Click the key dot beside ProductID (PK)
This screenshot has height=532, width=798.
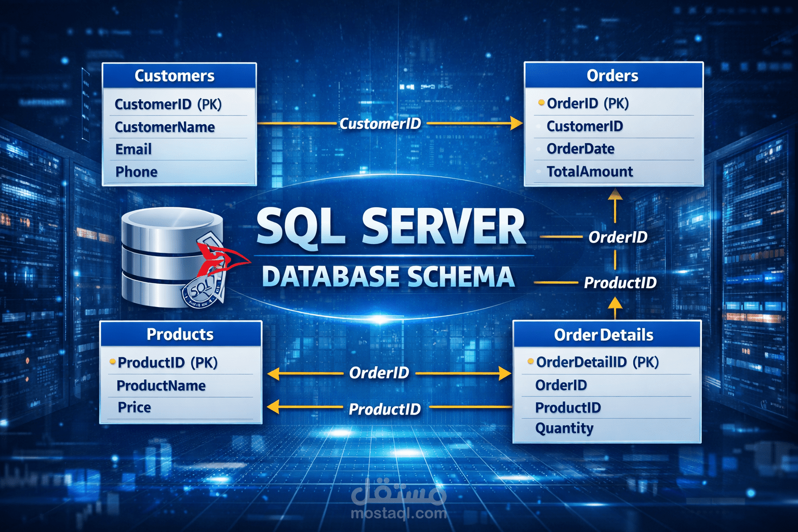(x=112, y=362)
